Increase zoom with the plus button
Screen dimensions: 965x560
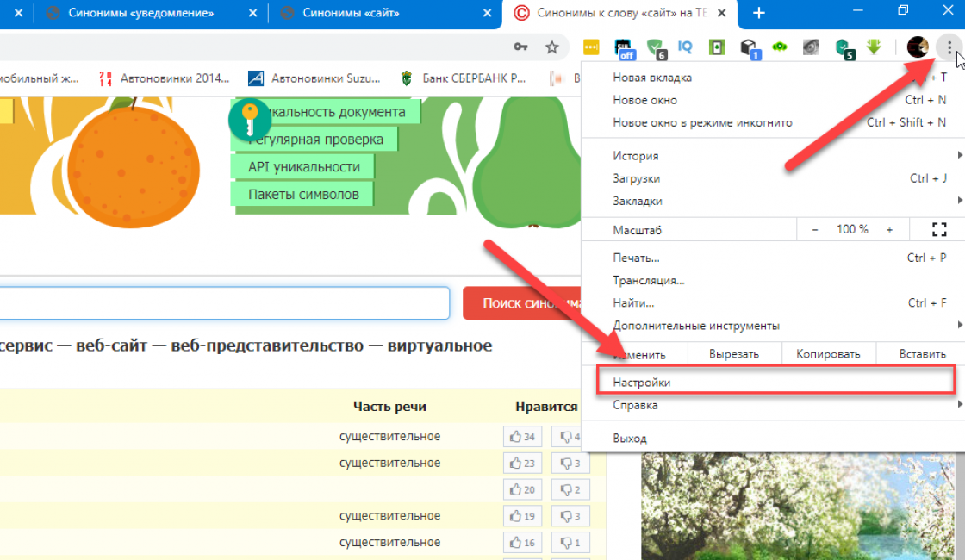point(889,229)
